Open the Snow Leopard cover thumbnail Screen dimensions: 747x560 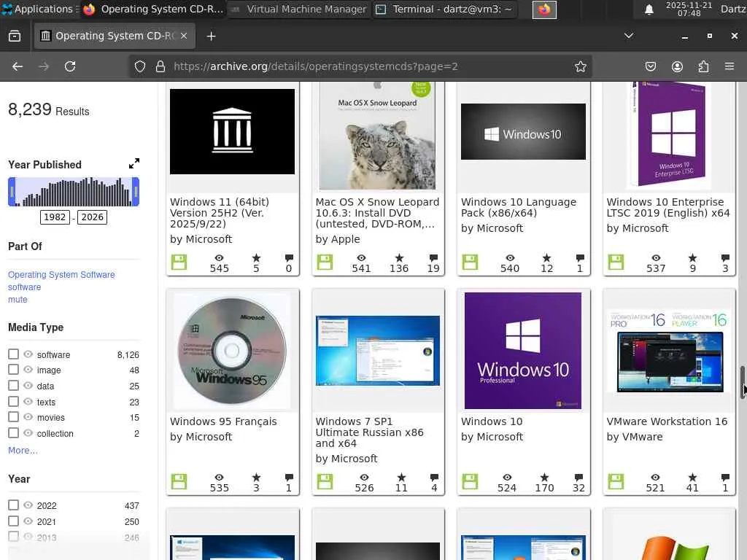click(x=377, y=136)
